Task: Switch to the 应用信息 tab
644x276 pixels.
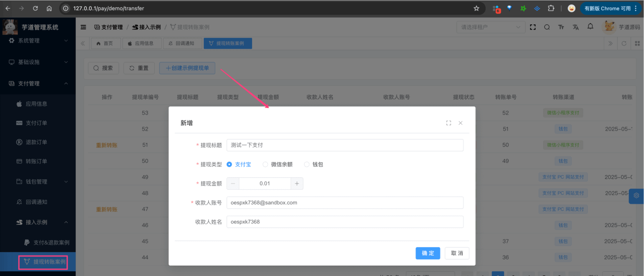Action: point(140,43)
